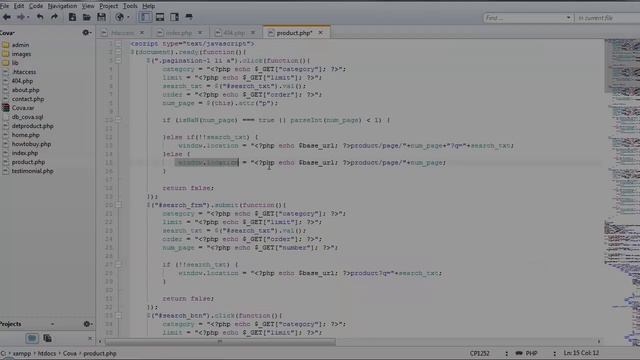This screenshot has height=360, width=640.
Task: Undo the last edit
Action: 40,17
